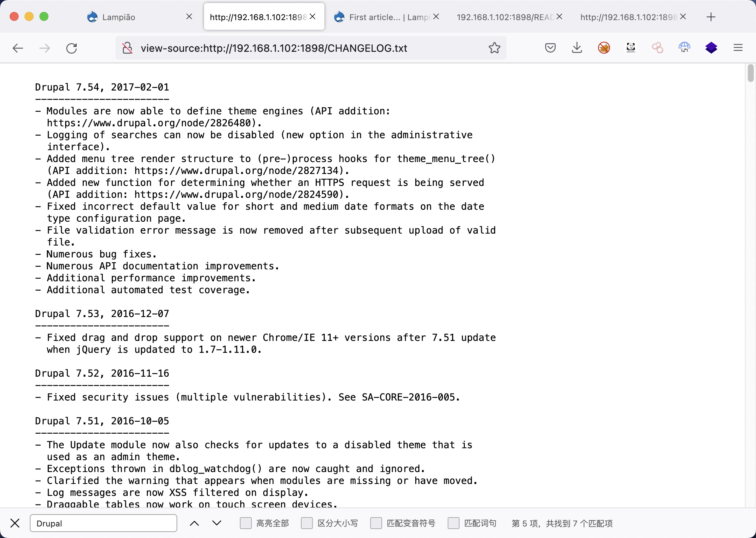The width and height of the screenshot is (756, 538).
Task: Open the hamburger application menu
Action: click(x=738, y=48)
